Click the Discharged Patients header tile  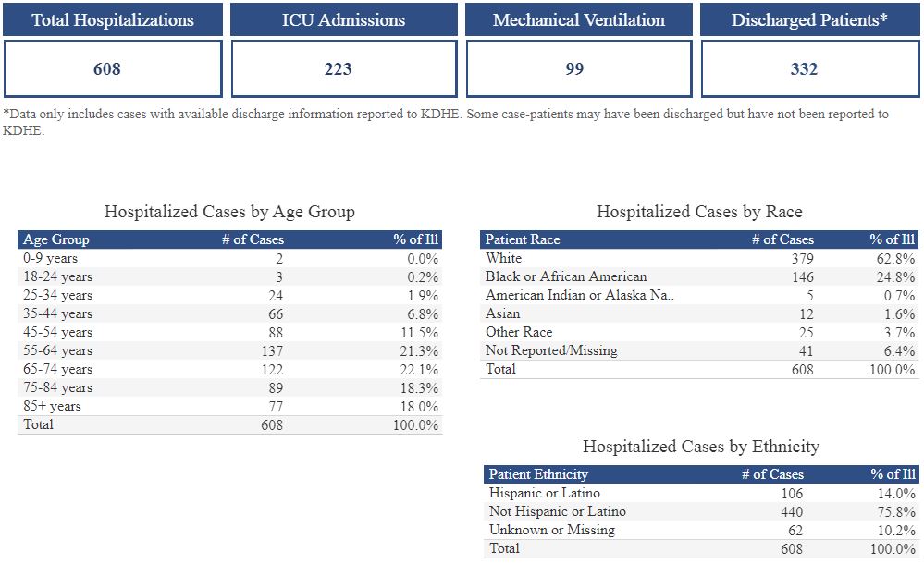(809, 19)
